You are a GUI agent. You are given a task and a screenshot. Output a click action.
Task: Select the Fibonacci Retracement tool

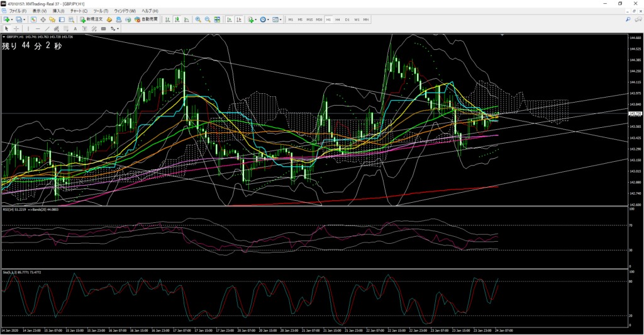[65, 29]
